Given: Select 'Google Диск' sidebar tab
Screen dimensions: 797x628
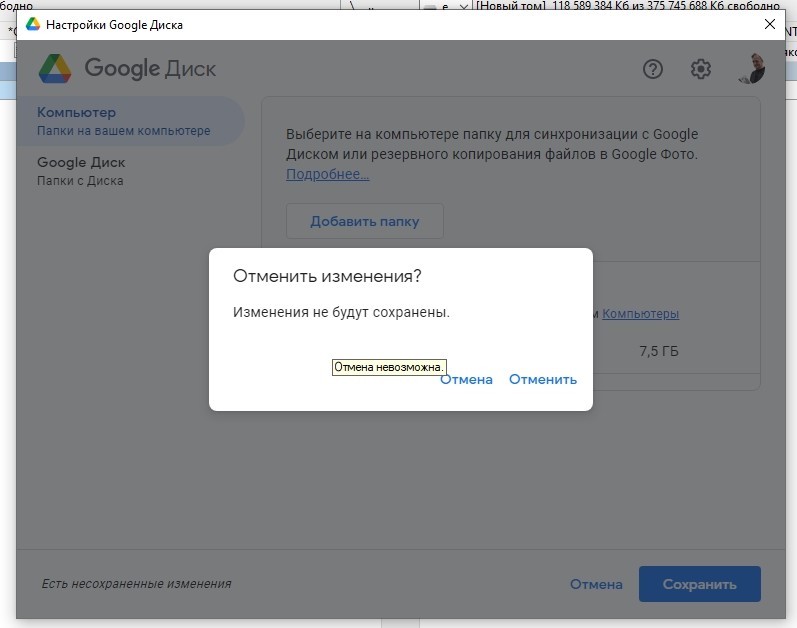Looking at the screenshot, I should tap(131, 171).
